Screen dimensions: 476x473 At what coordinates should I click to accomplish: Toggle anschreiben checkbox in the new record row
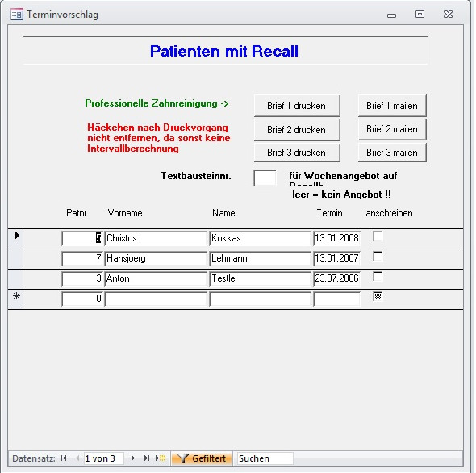[378, 296]
